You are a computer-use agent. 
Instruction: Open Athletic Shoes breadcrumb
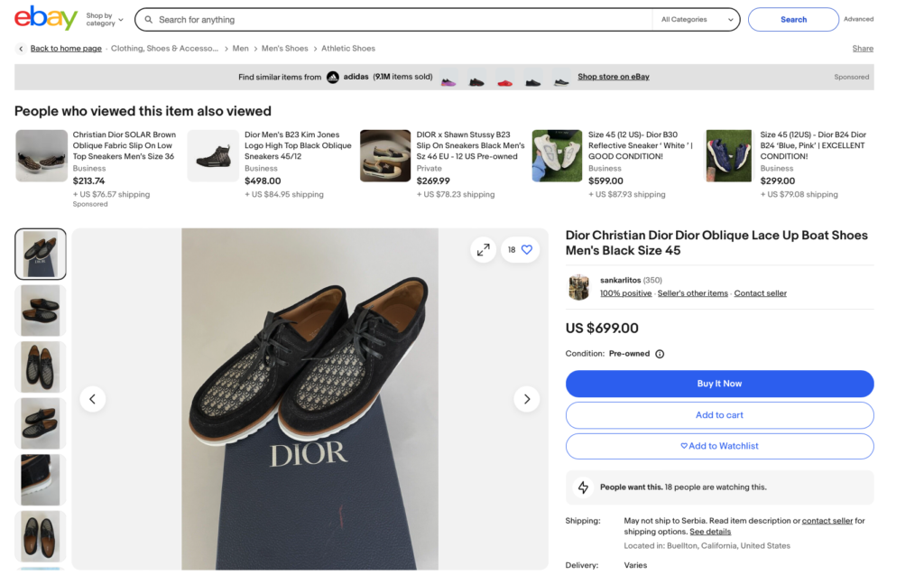pyautogui.click(x=348, y=49)
